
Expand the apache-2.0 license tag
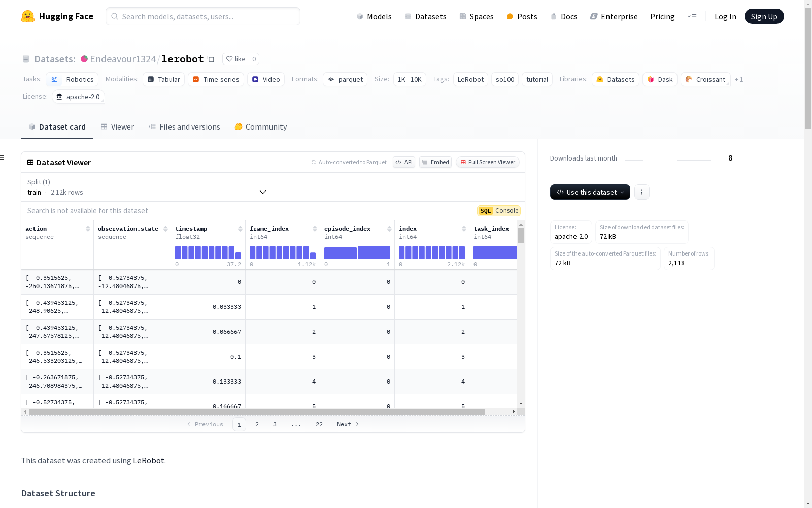78,97
